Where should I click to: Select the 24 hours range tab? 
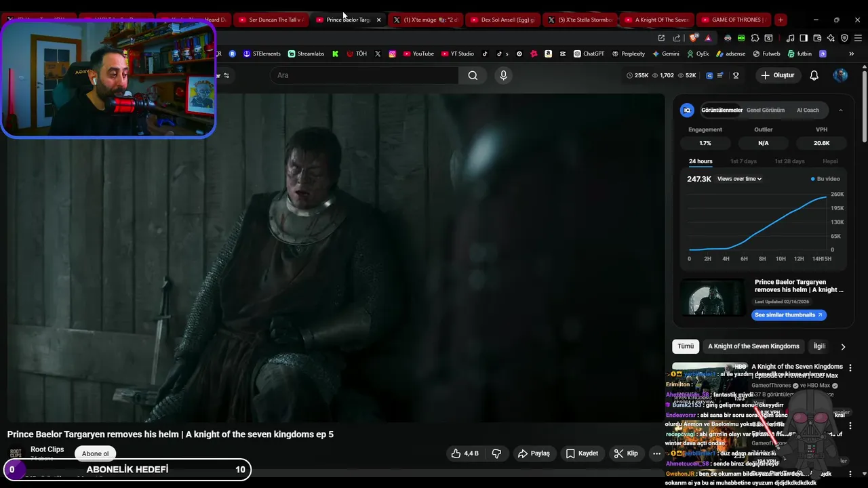(x=701, y=161)
